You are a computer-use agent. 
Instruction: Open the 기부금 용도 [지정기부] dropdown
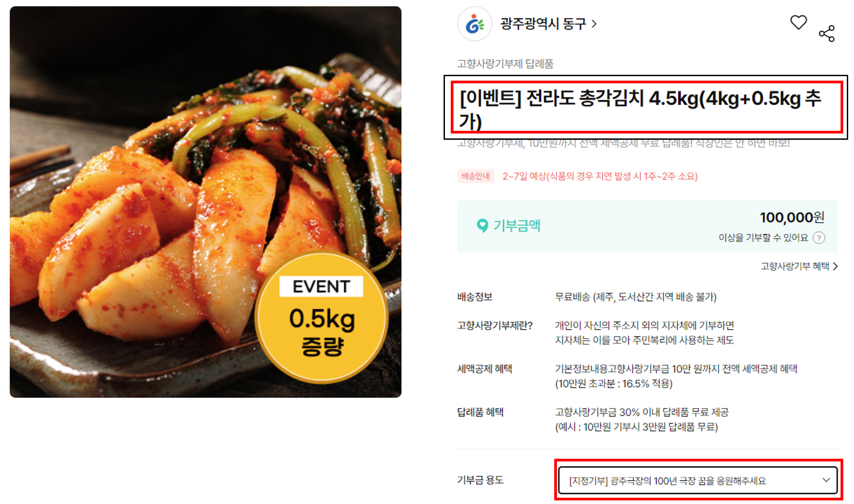point(698,480)
